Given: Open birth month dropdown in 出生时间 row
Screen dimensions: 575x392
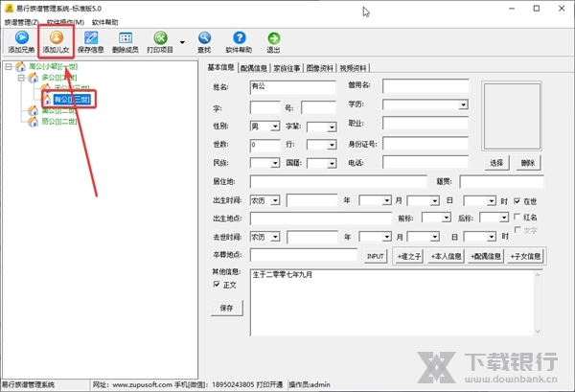Looking at the screenshot, I should tap(386, 200).
